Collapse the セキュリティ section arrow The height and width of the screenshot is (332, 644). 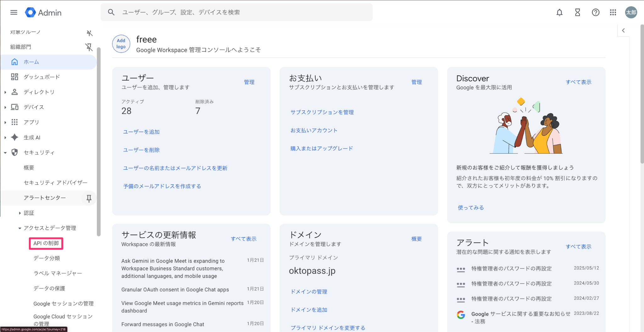pos(5,153)
